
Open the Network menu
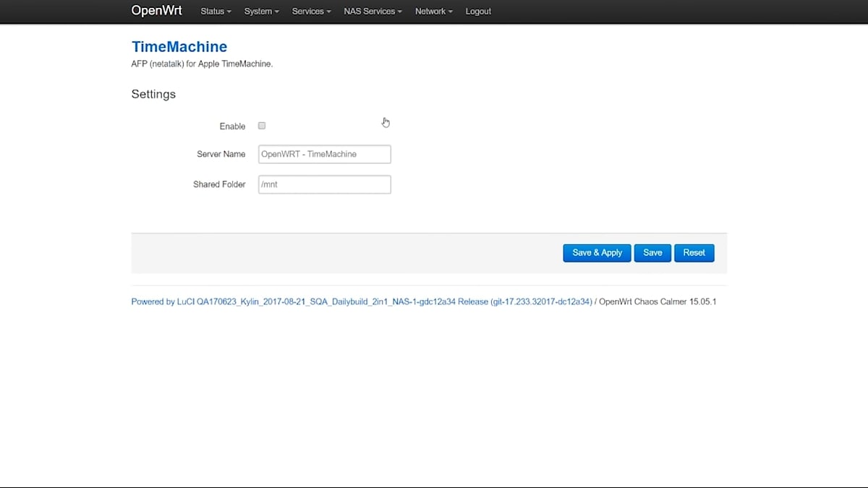point(433,12)
